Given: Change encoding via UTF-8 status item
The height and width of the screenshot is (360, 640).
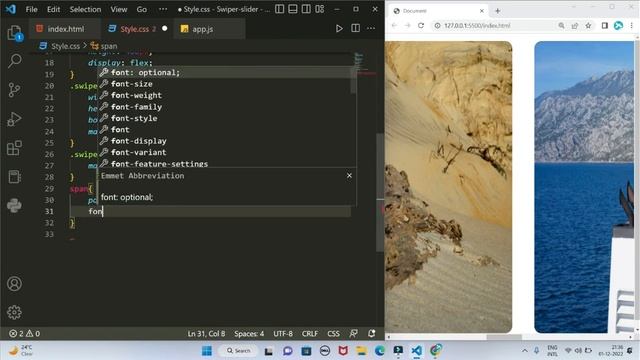Looking at the screenshot, I should tap(283, 333).
